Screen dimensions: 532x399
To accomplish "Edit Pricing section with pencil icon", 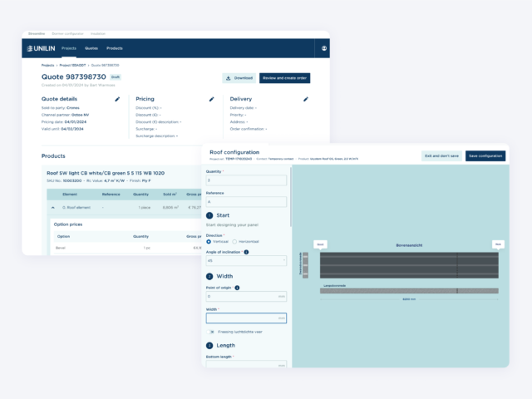I will [x=212, y=99].
